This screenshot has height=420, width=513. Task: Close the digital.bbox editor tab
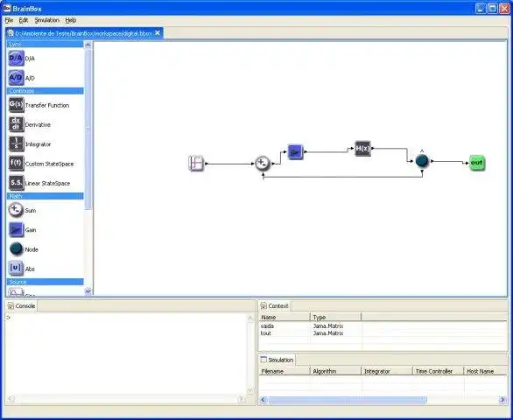tap(158, 33)
